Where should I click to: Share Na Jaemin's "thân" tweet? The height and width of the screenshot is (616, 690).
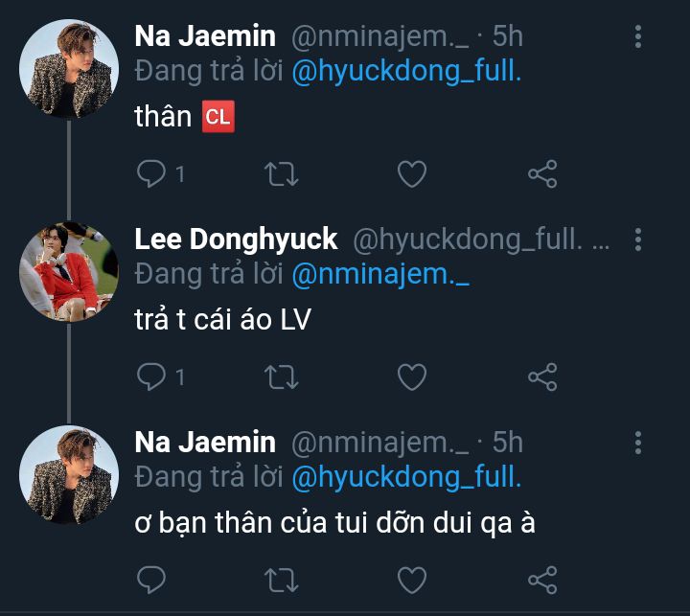(542, 173)
